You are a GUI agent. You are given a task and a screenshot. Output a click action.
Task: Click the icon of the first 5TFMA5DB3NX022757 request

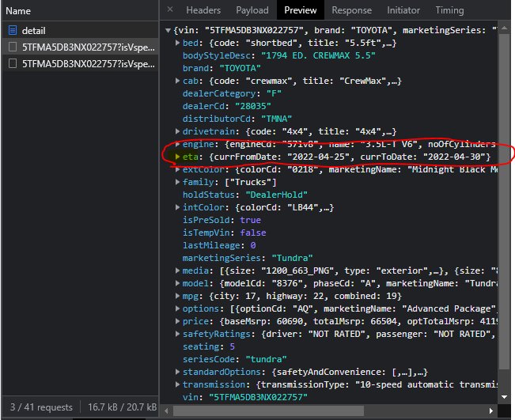(x=13, y=47)
